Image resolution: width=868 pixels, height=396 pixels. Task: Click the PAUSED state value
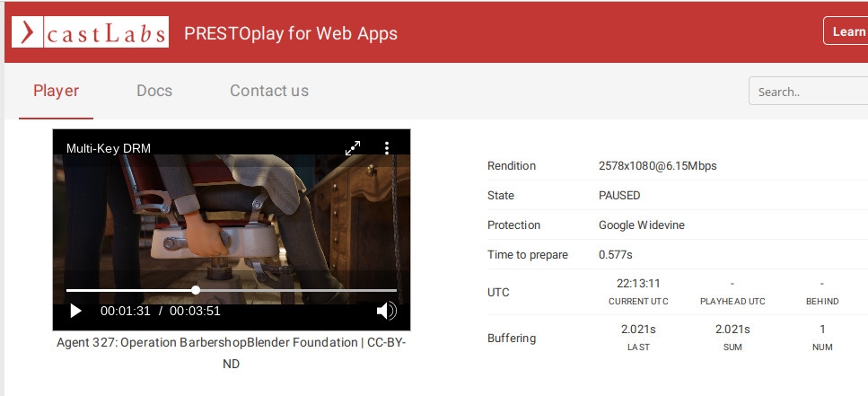pos(619,196)
